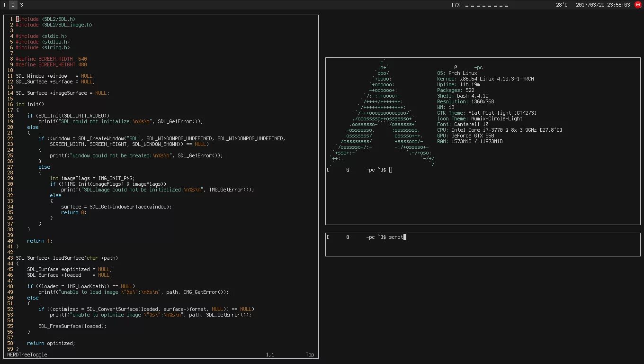
Task: Click the #include <string.h> line
Action: [x=43, y=47]
